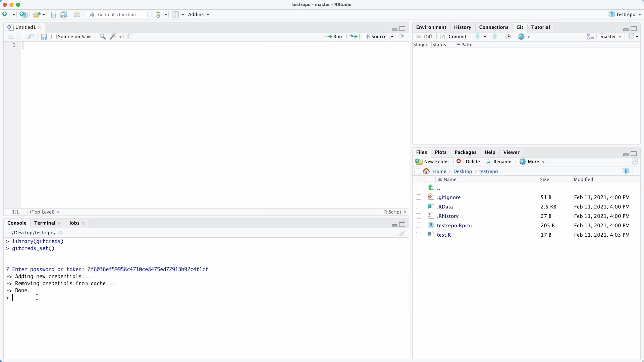Expand the R Script mode selector

(395, 212)
